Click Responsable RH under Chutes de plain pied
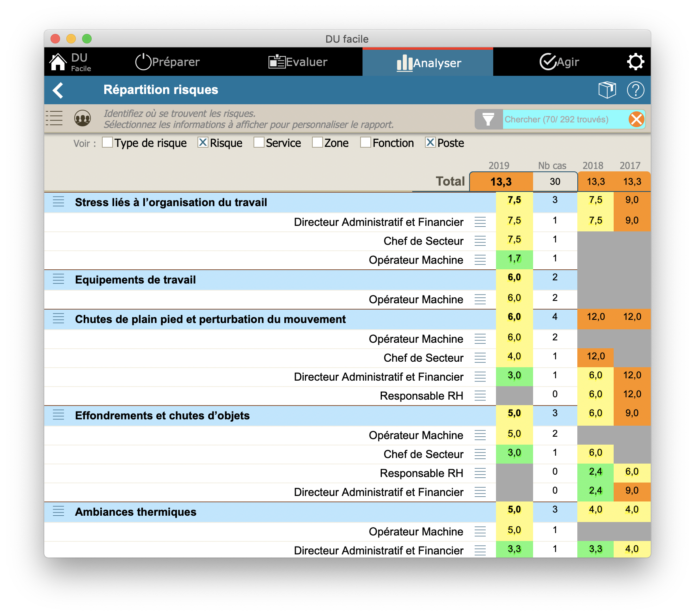Screen dimensions: 695x616 421,396
